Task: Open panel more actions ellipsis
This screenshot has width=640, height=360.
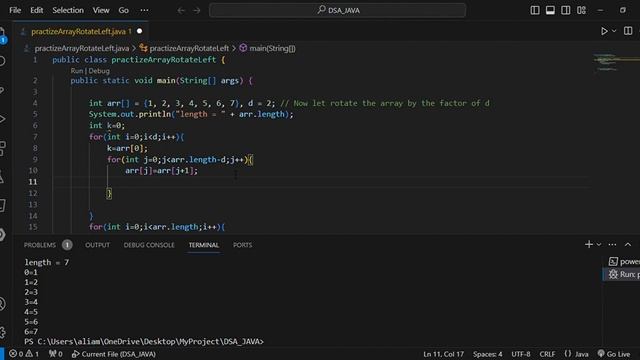Action: (612, 244)
